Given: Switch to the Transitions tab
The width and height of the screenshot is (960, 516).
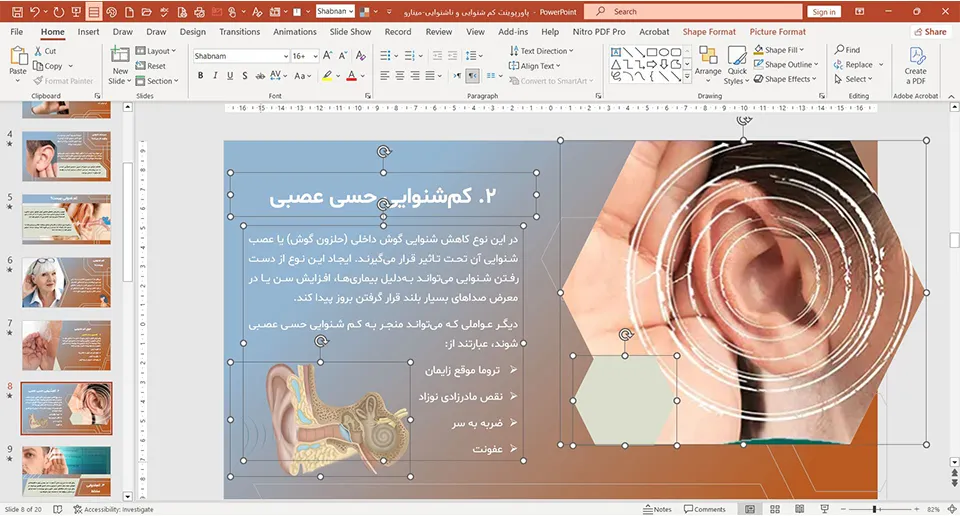Looking at the screenshot, I should pos(239,32).
